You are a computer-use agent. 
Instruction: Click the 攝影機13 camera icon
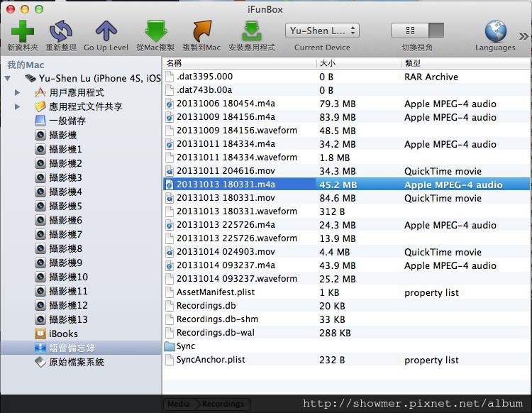40,319
